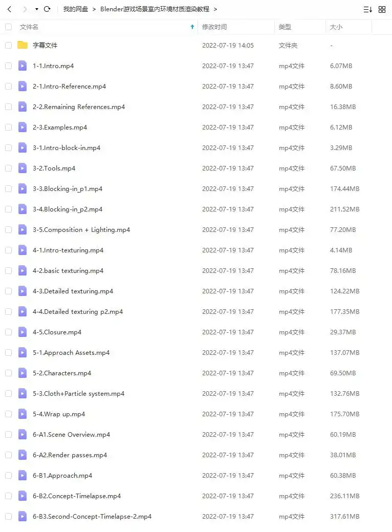Check the box for 4-5.Closure.mp4
Viewport: 392px width, 532px height.
point(9,332)
